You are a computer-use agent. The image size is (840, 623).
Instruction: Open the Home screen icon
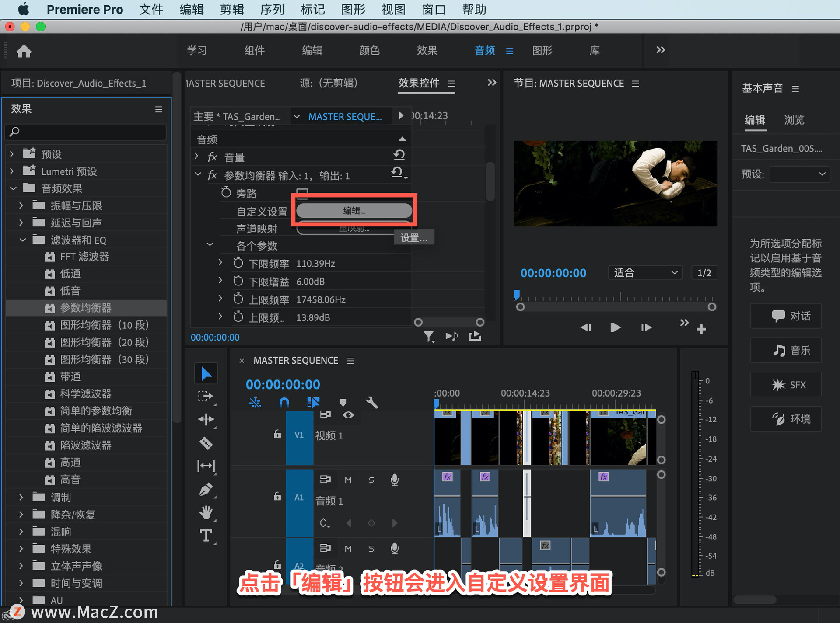pos(24,51)
